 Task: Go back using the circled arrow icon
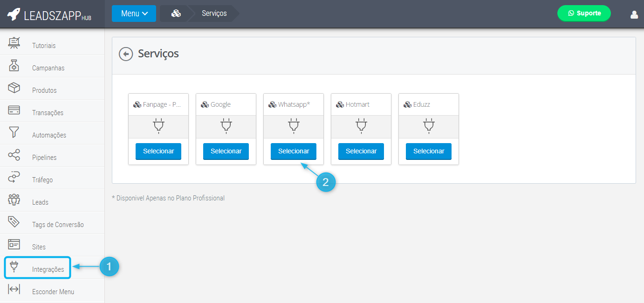[126, 54]
